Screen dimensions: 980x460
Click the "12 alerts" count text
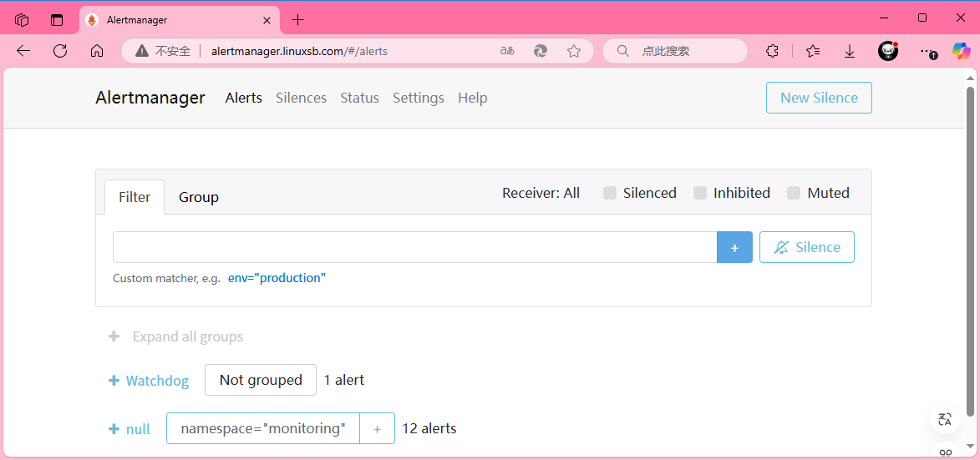(x=429, y=429)
